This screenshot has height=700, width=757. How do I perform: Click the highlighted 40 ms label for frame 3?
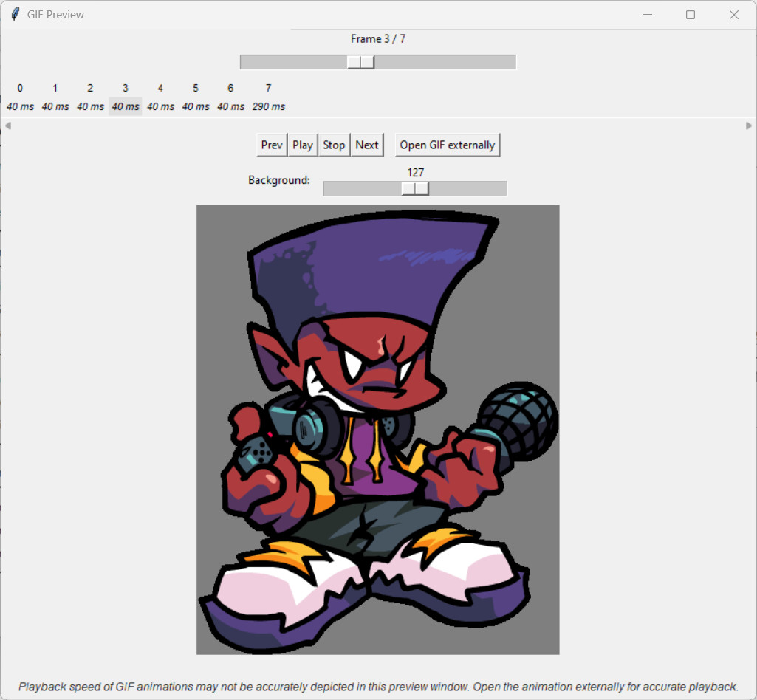tap(125, 106)
